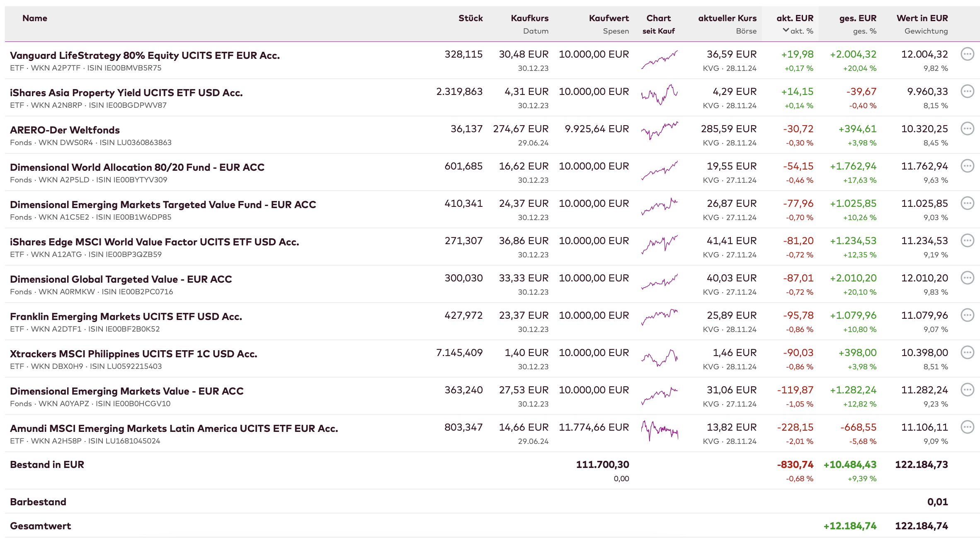Sort table by Name column header
The image size is (980, 538).
[x=35, y=18]
